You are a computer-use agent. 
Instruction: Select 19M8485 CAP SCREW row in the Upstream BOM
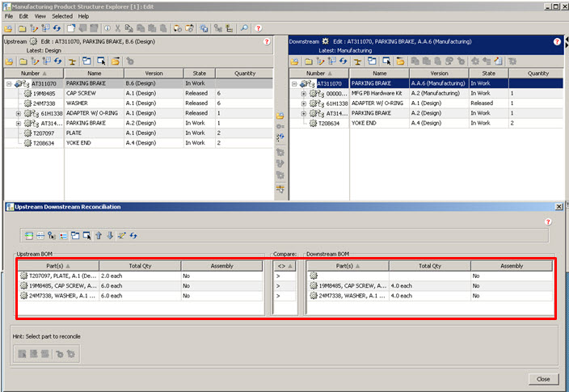click(x=140, y=285)
